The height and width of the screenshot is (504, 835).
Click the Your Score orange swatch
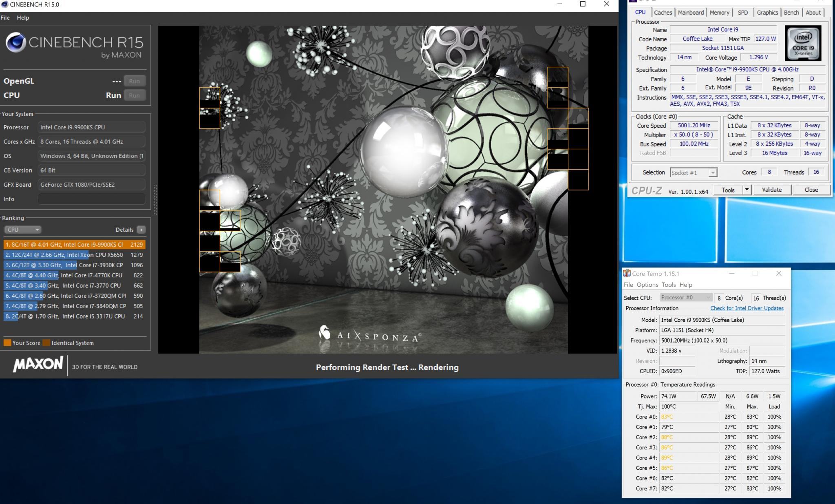(x=7, y=343)
